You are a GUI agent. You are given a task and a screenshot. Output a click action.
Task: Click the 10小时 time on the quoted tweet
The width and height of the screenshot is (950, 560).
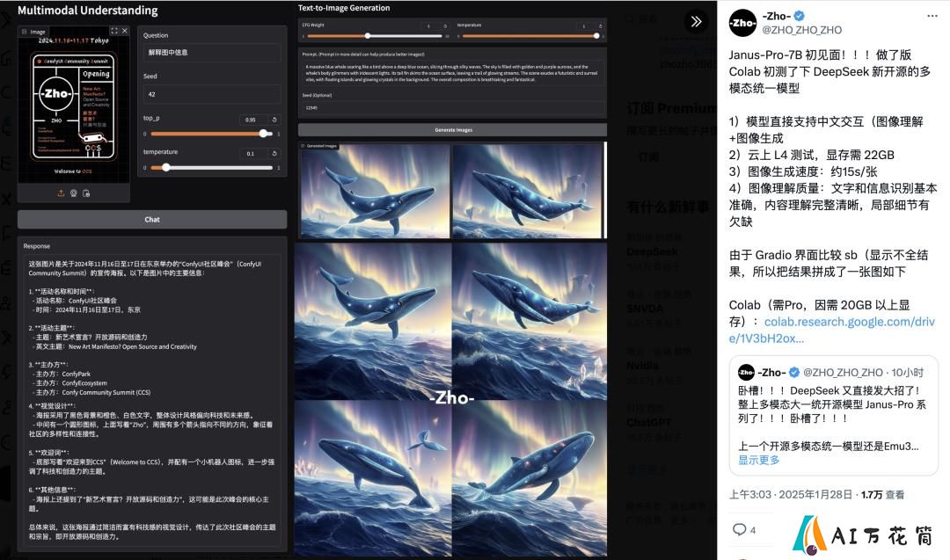point(908,373)
